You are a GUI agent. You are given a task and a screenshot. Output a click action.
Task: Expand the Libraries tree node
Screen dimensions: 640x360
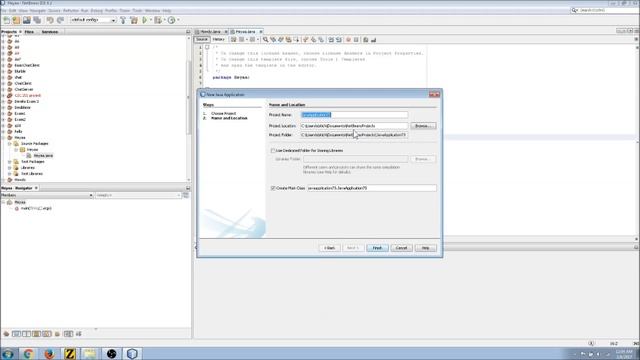[x=10, y=168]
